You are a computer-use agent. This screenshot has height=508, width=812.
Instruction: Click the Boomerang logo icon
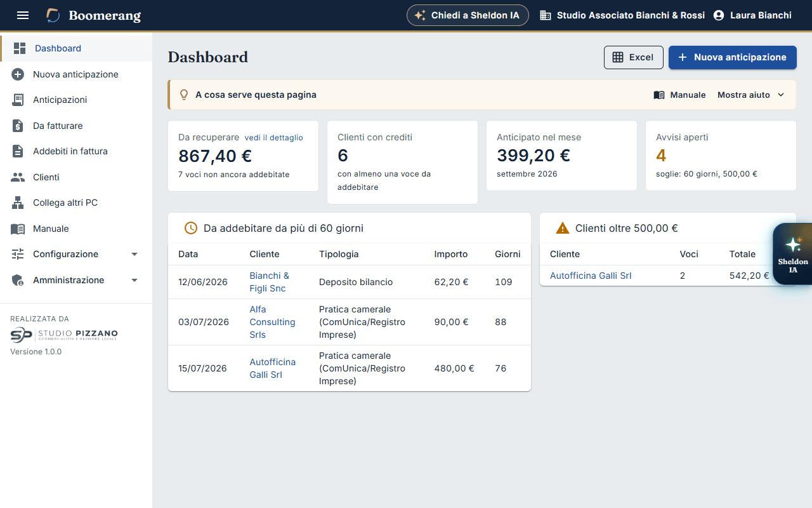(53, 15)
